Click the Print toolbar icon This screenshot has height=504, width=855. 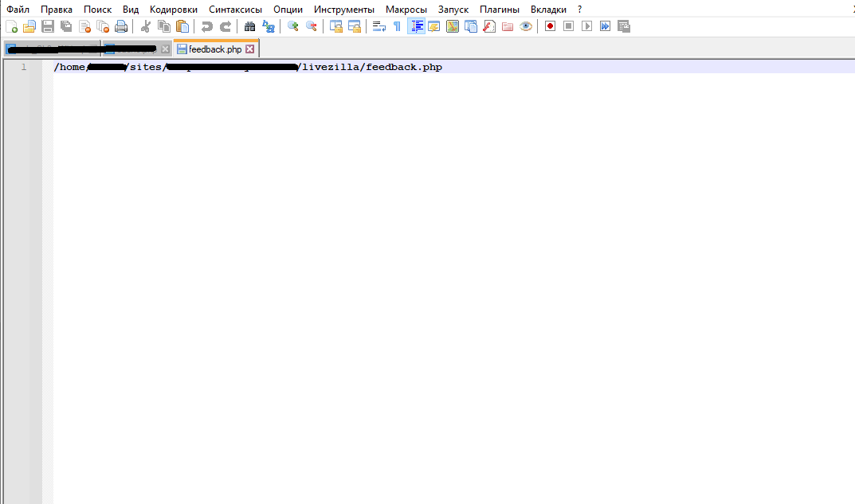(121, 26)
